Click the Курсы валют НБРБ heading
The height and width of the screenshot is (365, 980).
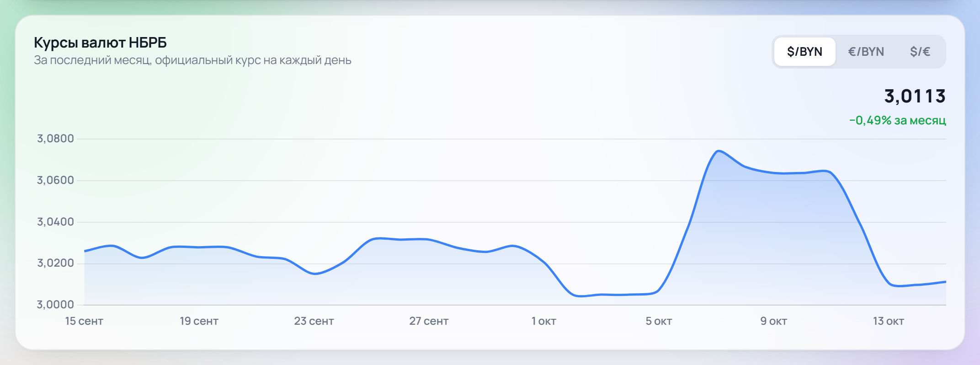click(100, 43)
